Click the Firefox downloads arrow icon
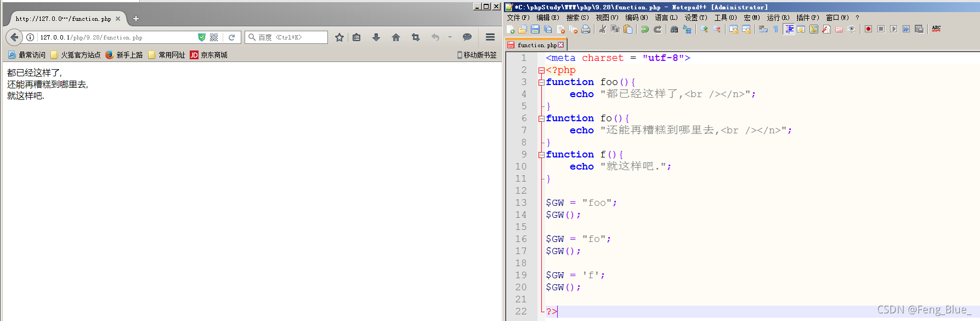Screen dimensions: 980x321 coord(376,37)
